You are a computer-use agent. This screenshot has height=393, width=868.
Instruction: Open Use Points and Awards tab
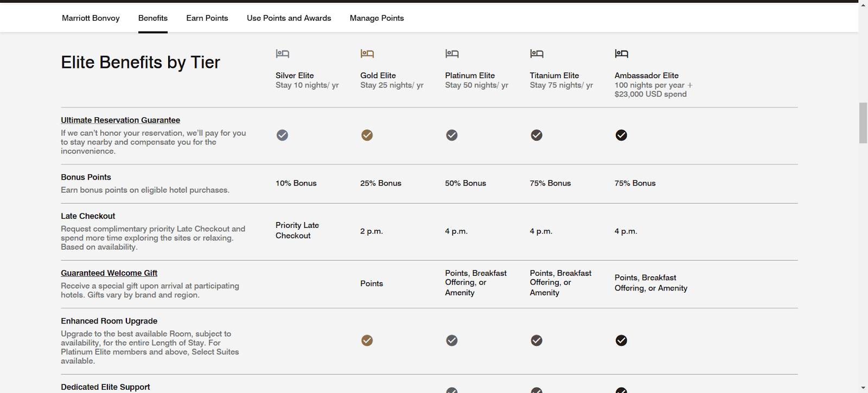[289, 18]
